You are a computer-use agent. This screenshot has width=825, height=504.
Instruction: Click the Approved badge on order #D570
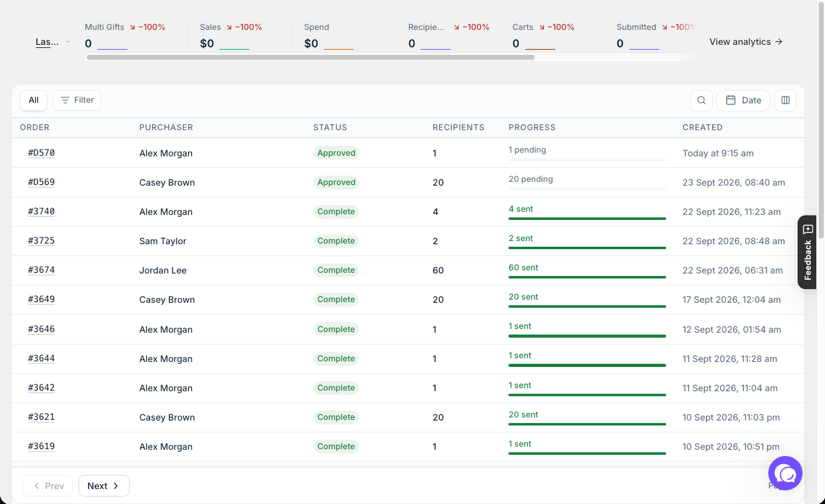pos(336,153)
